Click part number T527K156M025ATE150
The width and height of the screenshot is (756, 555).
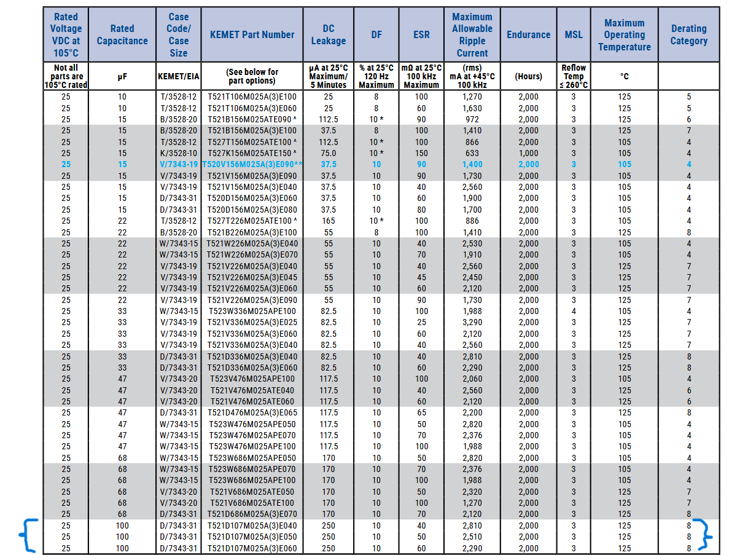[x=252, y=153]
